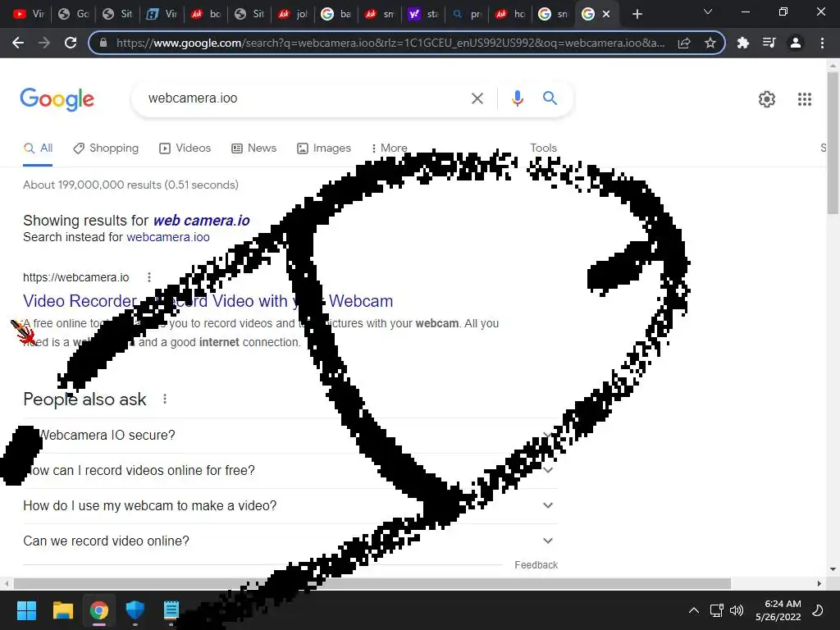The height and width of the screenshot is (630, 840).
Task: Go back to the previous page
Action: pyautogui.click(x=18, y=43)
